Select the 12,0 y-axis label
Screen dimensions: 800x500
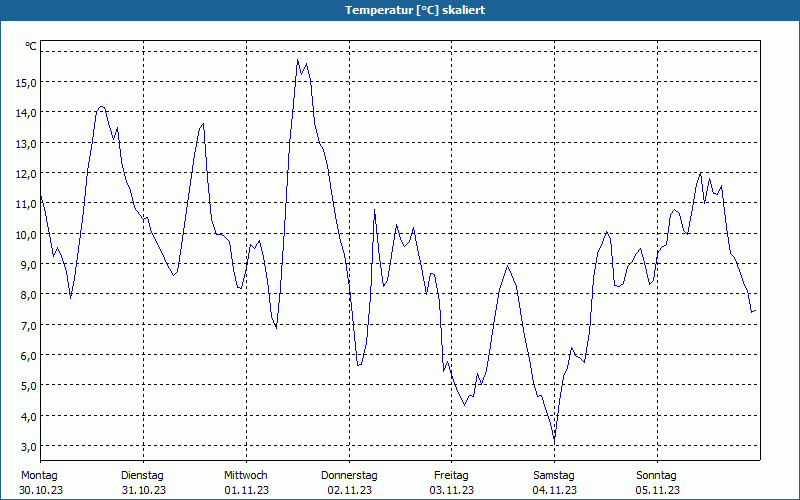(26, 174)
